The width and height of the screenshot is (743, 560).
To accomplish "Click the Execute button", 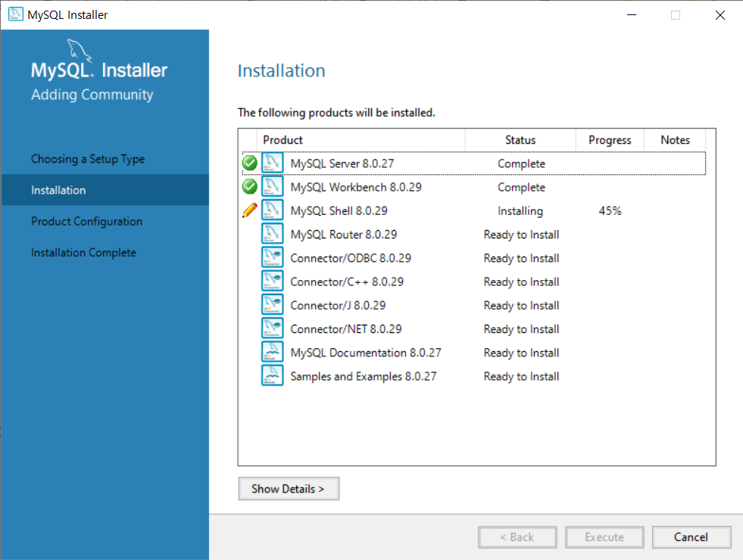I will [x=604, y=537].
